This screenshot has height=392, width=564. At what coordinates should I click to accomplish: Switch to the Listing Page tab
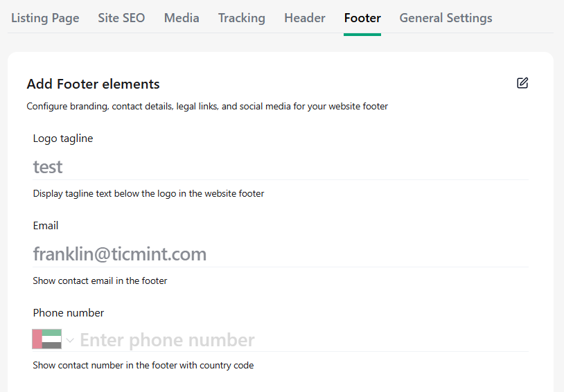point(45,18)
